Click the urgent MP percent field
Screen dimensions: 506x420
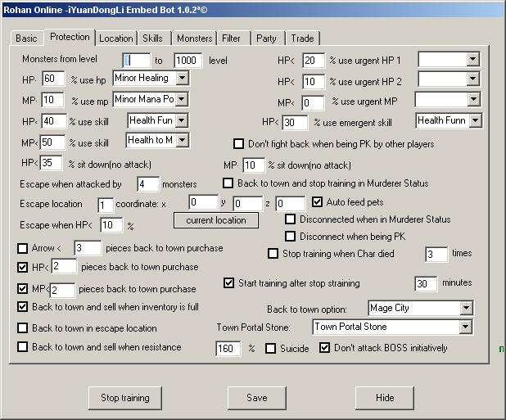pyautogui.click(x=313, y=103)
